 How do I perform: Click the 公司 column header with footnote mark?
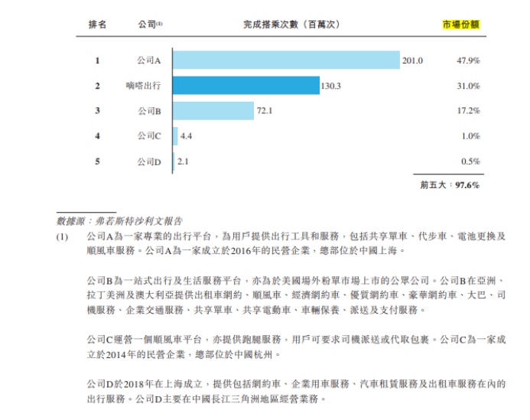point(149,25)
